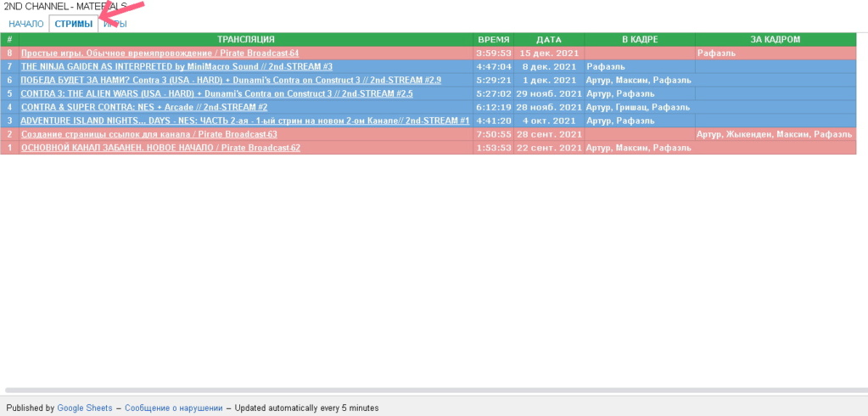
Task: Open CONTRA & SUPER CONTRA 2nd-STREAM #2 link
Action: tap(144, 107)
